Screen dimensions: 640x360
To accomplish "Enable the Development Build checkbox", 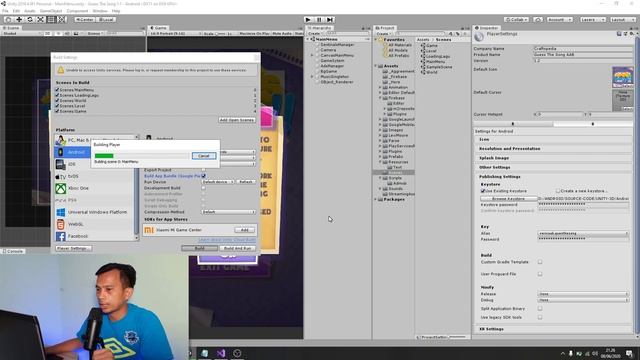I will tap(203, 188).
